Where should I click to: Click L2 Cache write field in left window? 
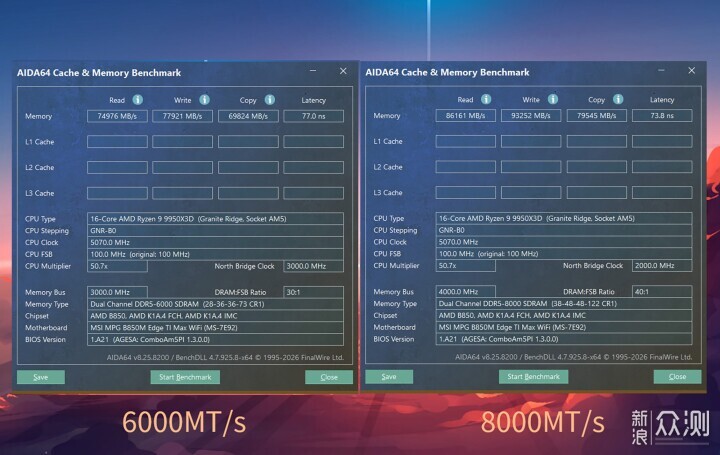[182, 168]
